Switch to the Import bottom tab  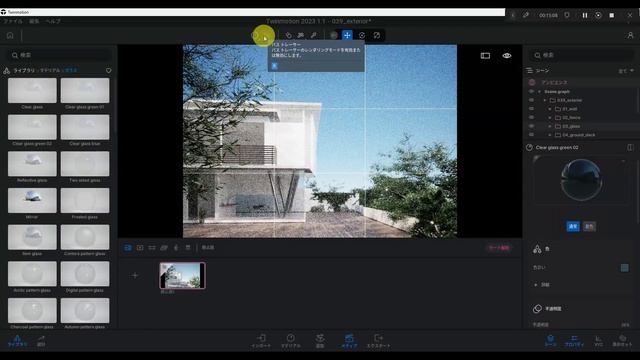[x=261, y=340]
